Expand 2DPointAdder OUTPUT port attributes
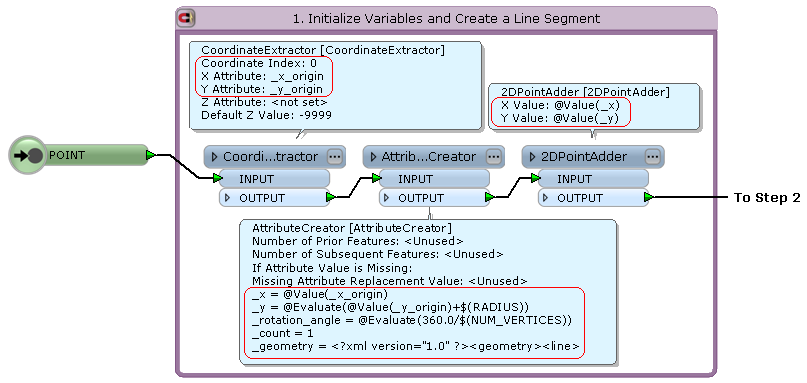The height and width of the screenshot is (383, 807). point(546,198)
